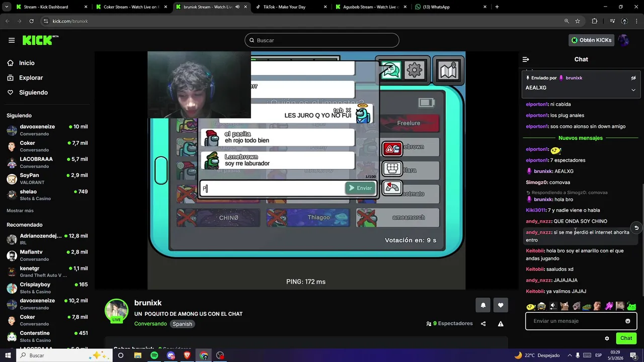Screen dimensions: 644x362
Task: Click the Spanish language tag
Action: tap(182, 324)
